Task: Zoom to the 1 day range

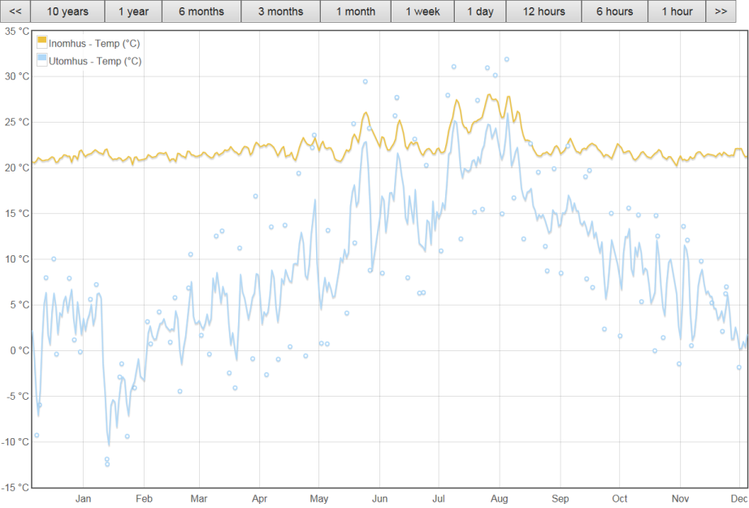Action: click(x=480, y=12)
